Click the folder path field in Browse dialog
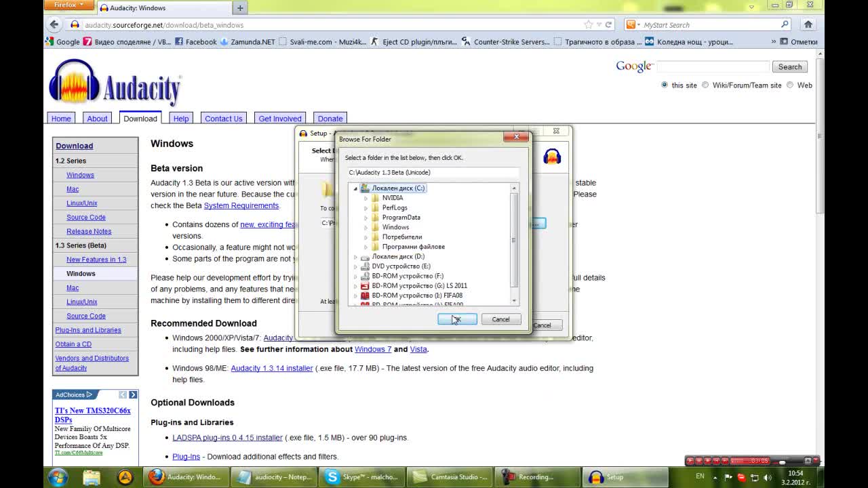The height and width of the screenshot is (488, 868). click(x=434, y=172)
